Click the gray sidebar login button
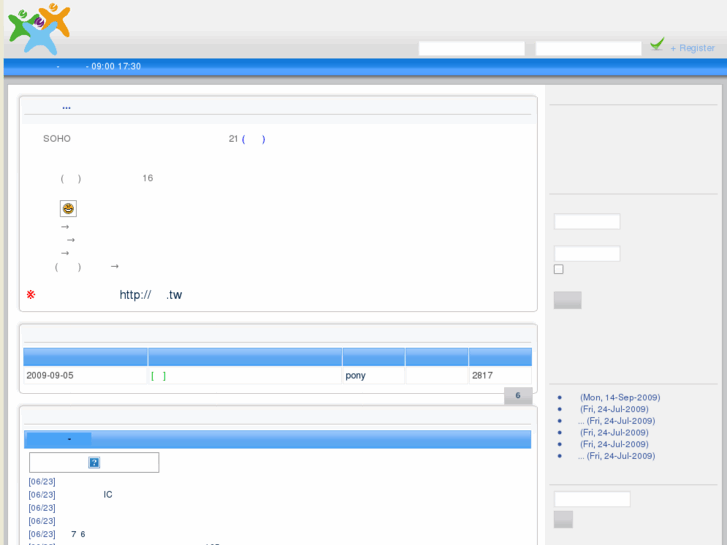 point(568,300)
